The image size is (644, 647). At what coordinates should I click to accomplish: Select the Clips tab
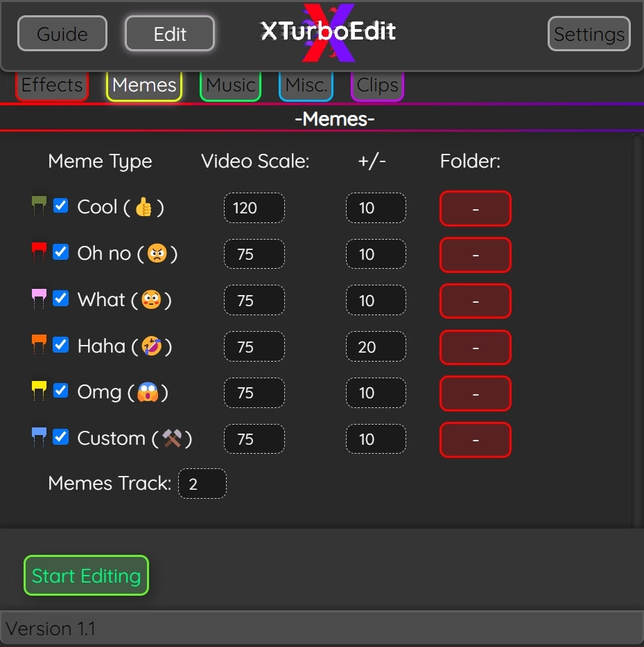[x=377, y=85]
